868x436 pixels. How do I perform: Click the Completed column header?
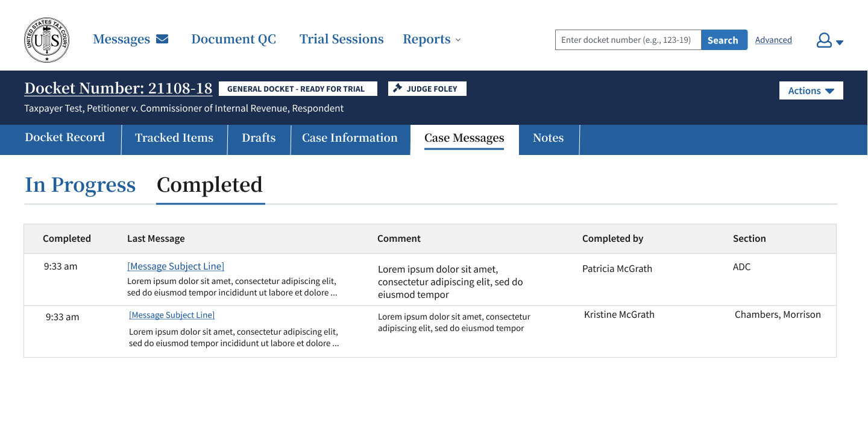pyautogui.click(x=67, y=238)
